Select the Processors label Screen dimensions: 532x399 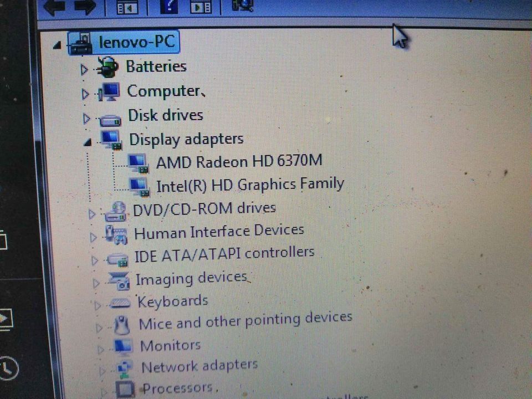click(177, 388)
